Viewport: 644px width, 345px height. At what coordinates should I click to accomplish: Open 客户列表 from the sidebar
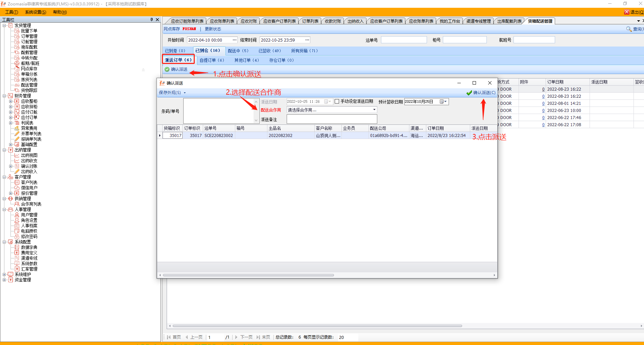point(29,182)
